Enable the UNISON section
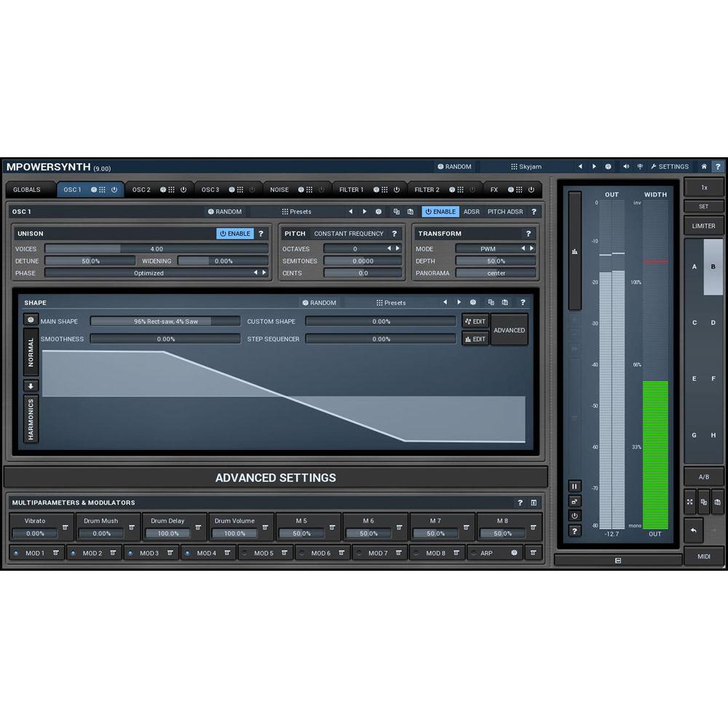Viewport: 728px width, 728px height. (x=234, y=234)
